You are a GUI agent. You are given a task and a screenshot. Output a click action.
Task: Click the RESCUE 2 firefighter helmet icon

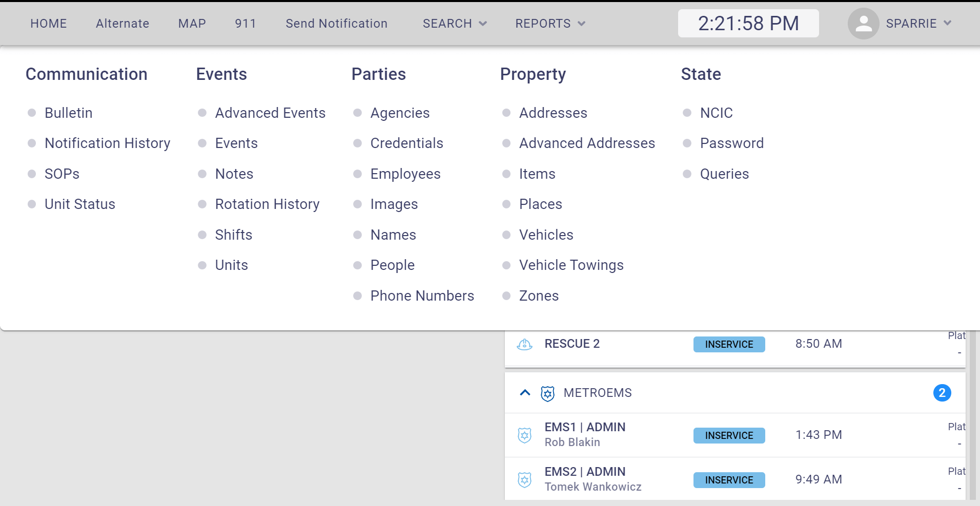point(524,344)
